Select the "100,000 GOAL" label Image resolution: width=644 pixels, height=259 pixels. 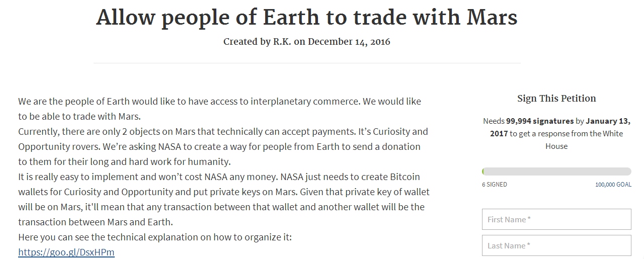pyautogui.click(x=613, y=185)
